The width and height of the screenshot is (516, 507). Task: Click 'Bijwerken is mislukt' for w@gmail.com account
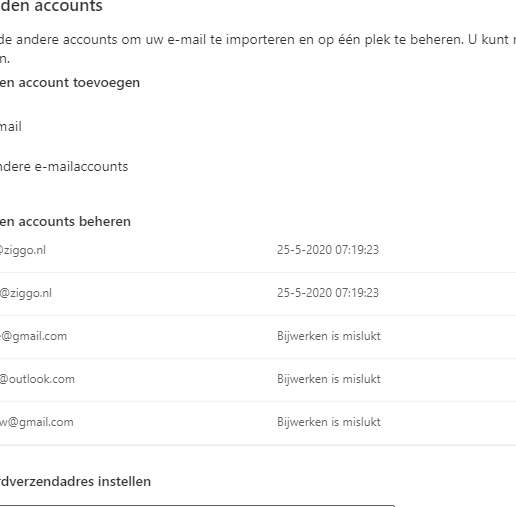[x=329, y=422]
